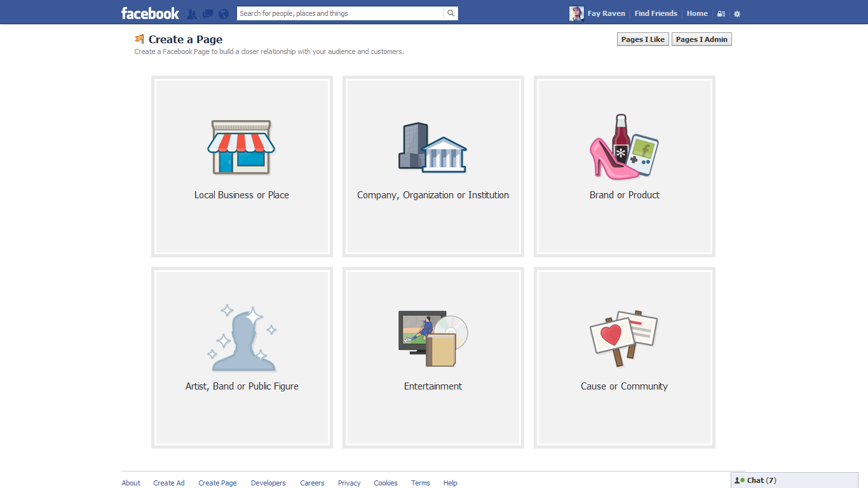868x488 pixels.
Task: Select the Artist, Band or Public Figure tile
Action: [x=241, y=358]
